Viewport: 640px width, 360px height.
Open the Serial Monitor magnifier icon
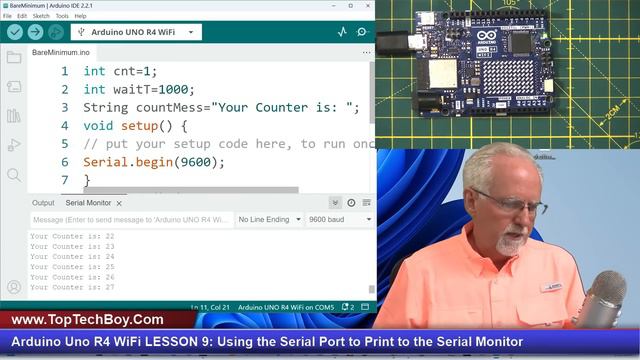(x=362, y=32)
